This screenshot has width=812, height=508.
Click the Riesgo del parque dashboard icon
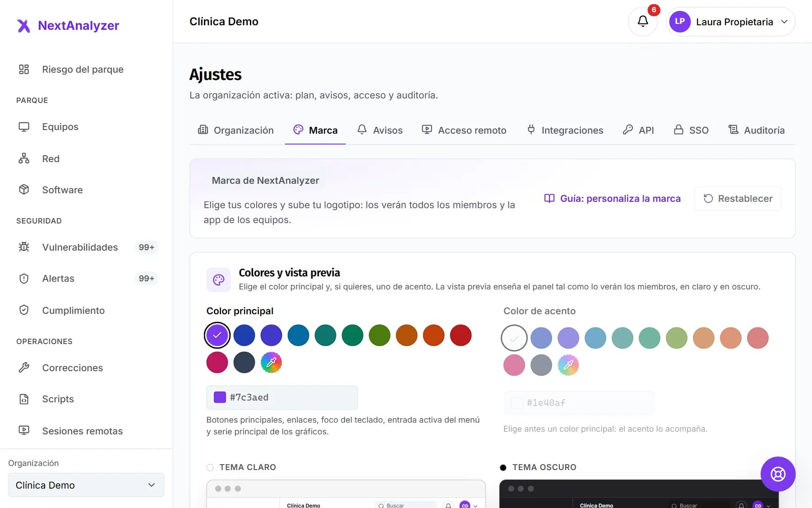click(24, 69)
